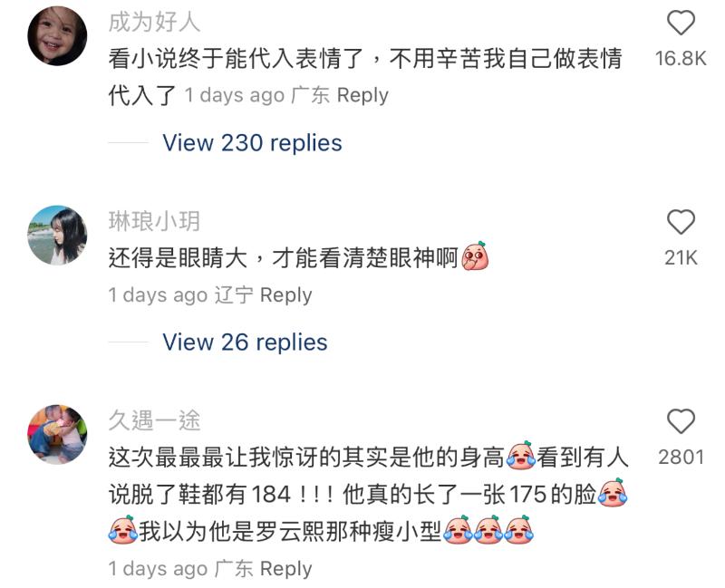Tap the crying-laugh emoji after 身高

[521, 456]
